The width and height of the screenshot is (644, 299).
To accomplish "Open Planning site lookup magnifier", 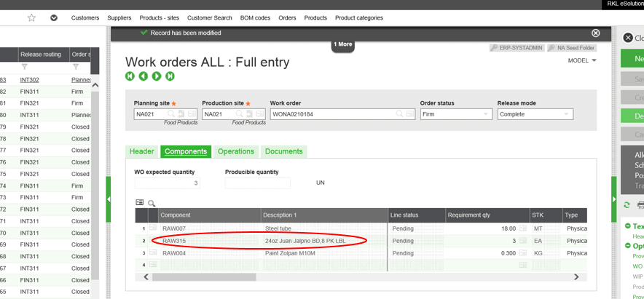I will tap(171, 114).
